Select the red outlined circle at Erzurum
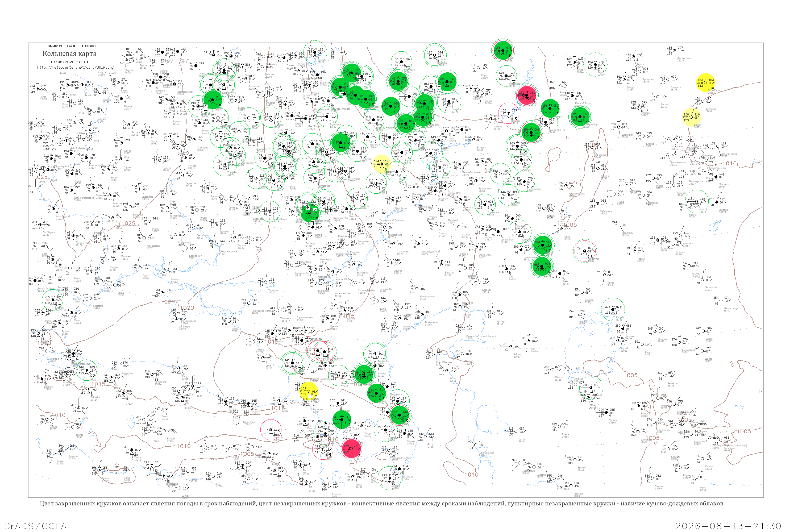 tap(271, 430)
